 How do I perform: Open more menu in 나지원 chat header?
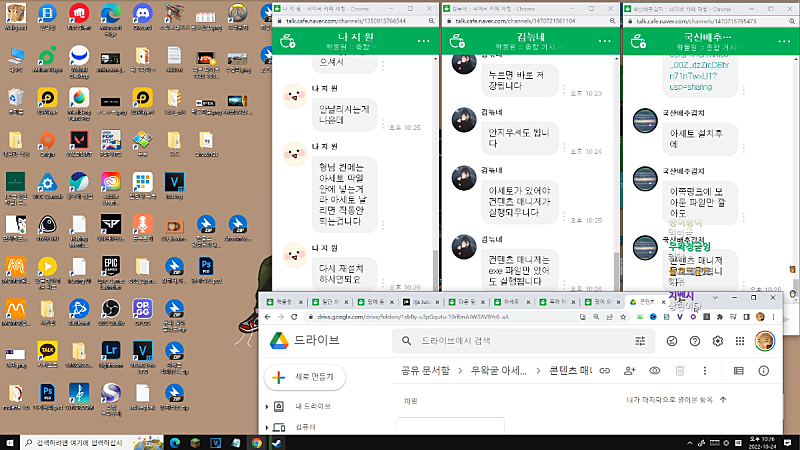click(423, 41)
